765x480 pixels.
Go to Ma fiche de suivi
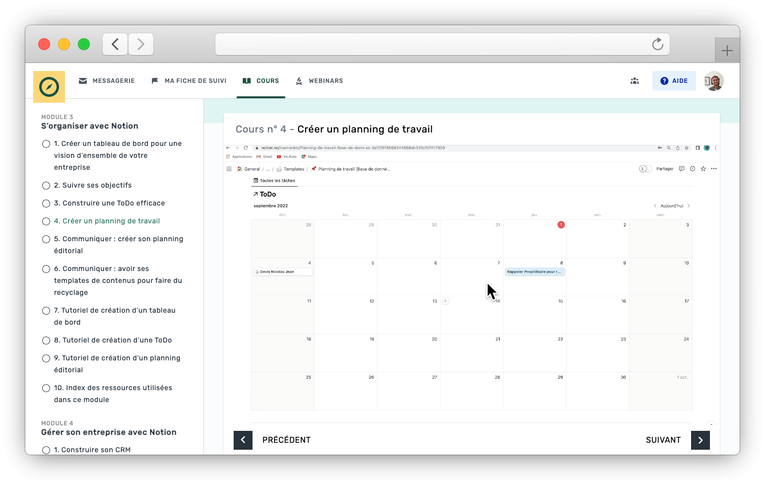coord(189,81)
